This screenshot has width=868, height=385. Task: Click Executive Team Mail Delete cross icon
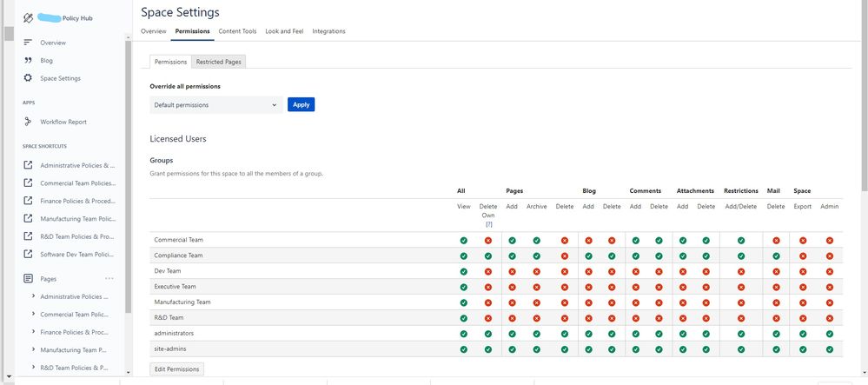776,287
